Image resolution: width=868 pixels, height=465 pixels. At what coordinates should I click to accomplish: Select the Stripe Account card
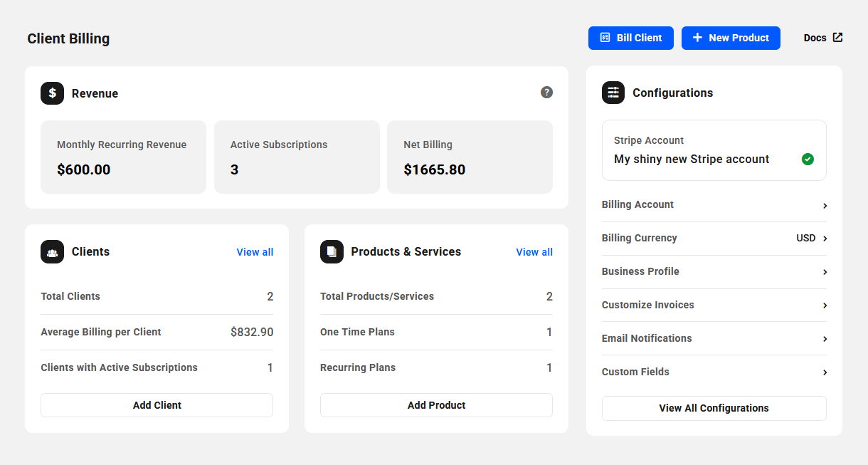pos(714,150)
